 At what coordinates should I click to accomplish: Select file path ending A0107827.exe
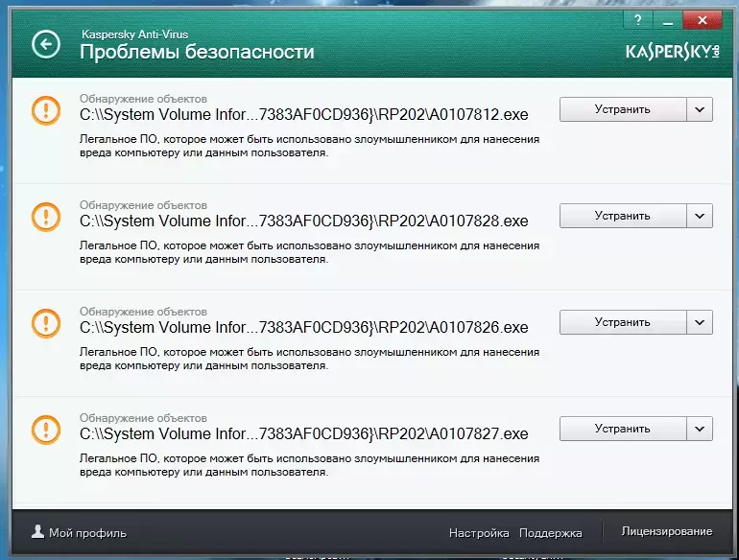coord(304,433)
